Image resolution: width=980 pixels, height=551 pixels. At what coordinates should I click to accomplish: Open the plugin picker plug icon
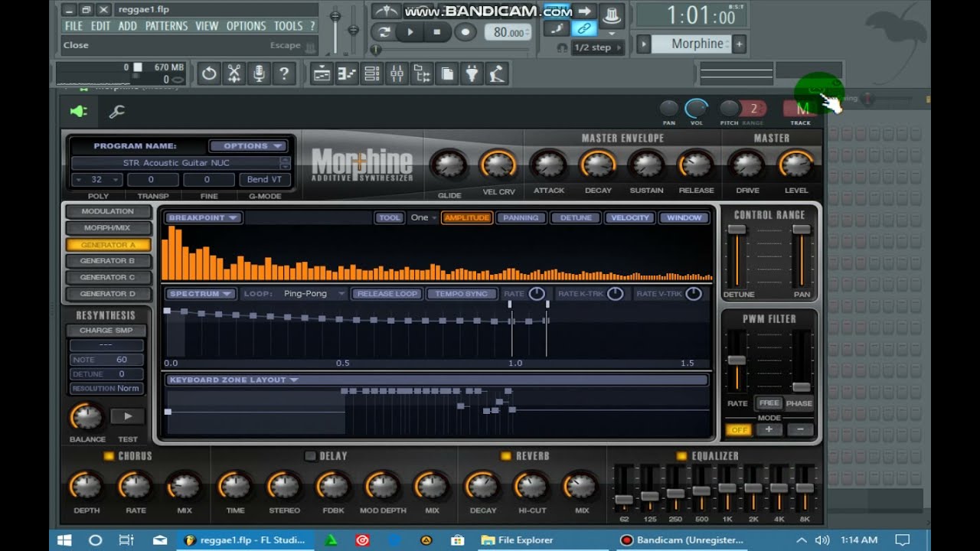tap(472, 73)
